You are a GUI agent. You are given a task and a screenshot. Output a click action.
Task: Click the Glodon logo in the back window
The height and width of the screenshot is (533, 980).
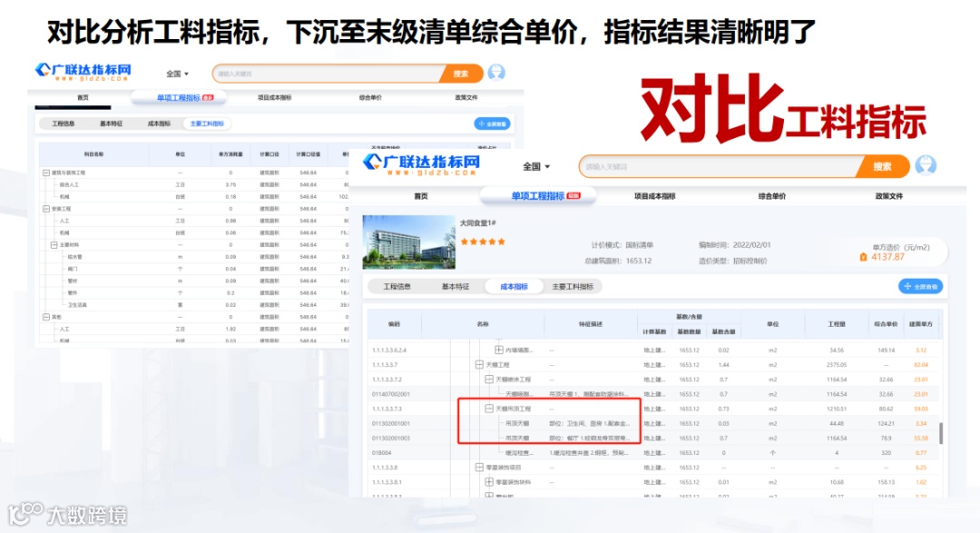pos(83,72)
